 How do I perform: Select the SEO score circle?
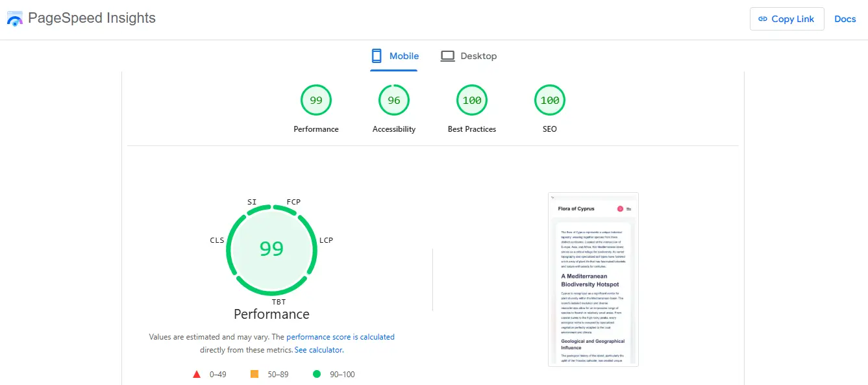click(x=550, y=101)
